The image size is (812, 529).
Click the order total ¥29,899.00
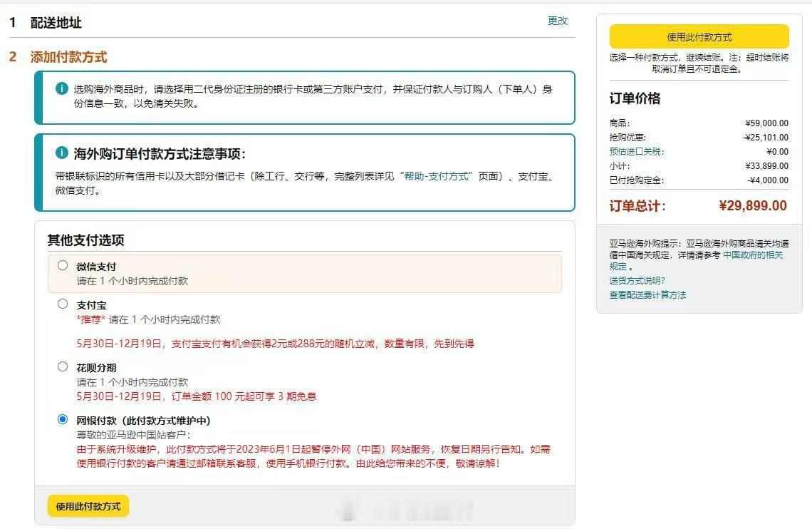[x=753, y=206]
